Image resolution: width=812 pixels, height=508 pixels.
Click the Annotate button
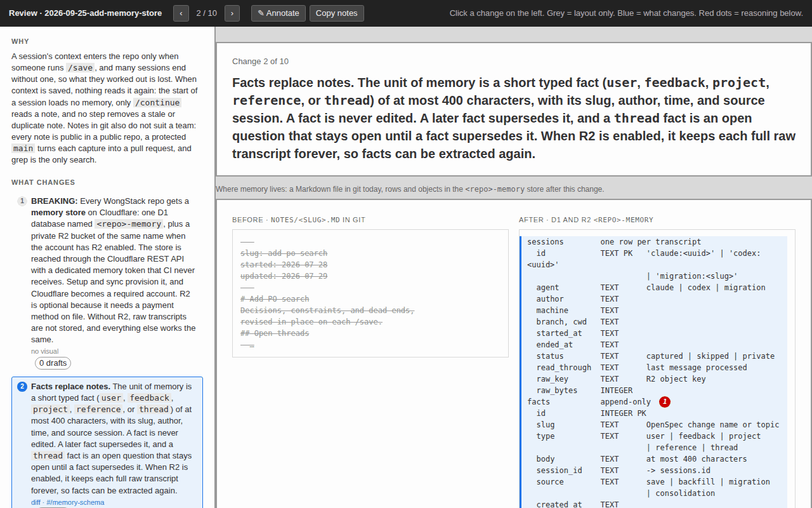click(278, 13)
